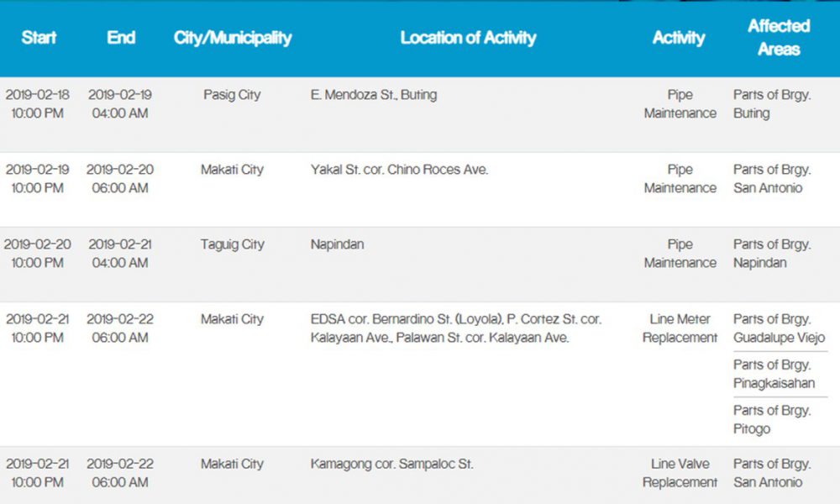Click the End column header
Image resolution: width=840 pixels, height=504 pixels.
[121, 38]
